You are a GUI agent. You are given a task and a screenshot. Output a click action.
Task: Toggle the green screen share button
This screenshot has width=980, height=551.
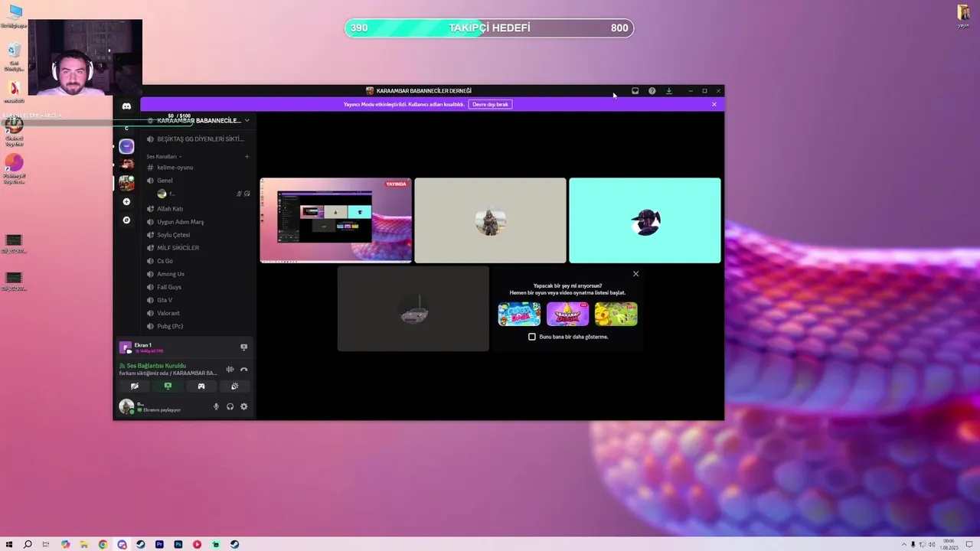point(168,386)
